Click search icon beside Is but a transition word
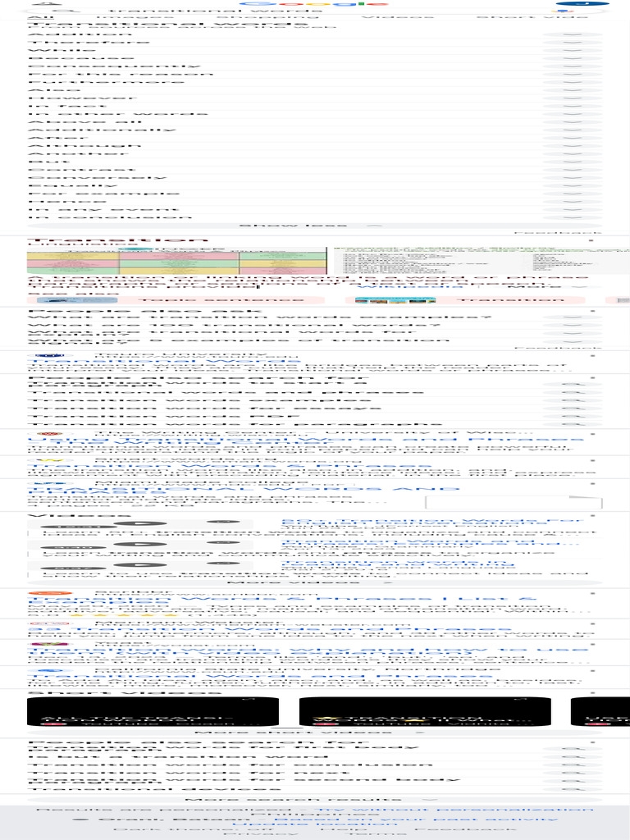Viewport: 630px width, 840px height. point(573,757)
